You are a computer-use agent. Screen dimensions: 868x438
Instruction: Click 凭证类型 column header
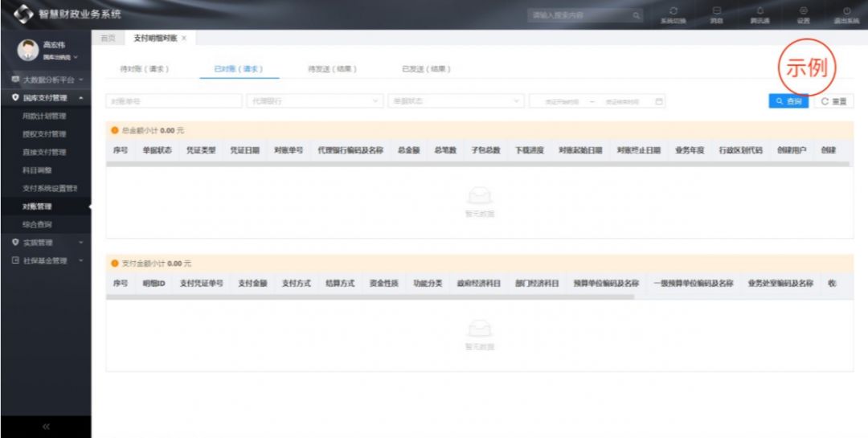(x=201, y=150)
